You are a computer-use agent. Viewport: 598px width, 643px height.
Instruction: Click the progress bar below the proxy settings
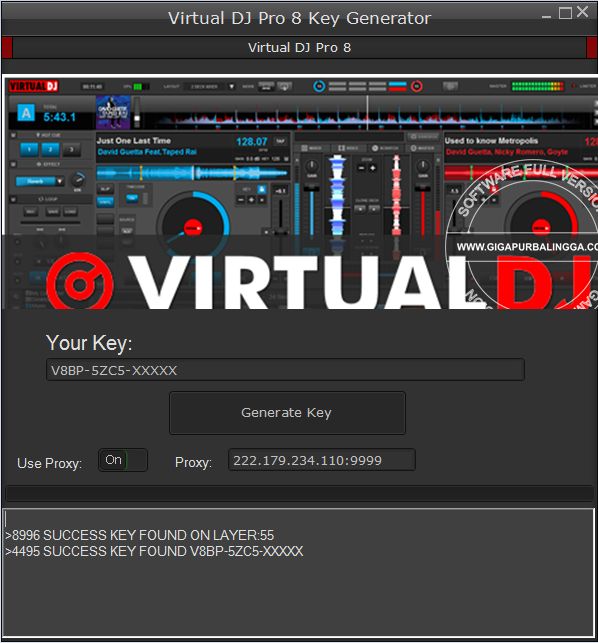[x=299, y=494]
